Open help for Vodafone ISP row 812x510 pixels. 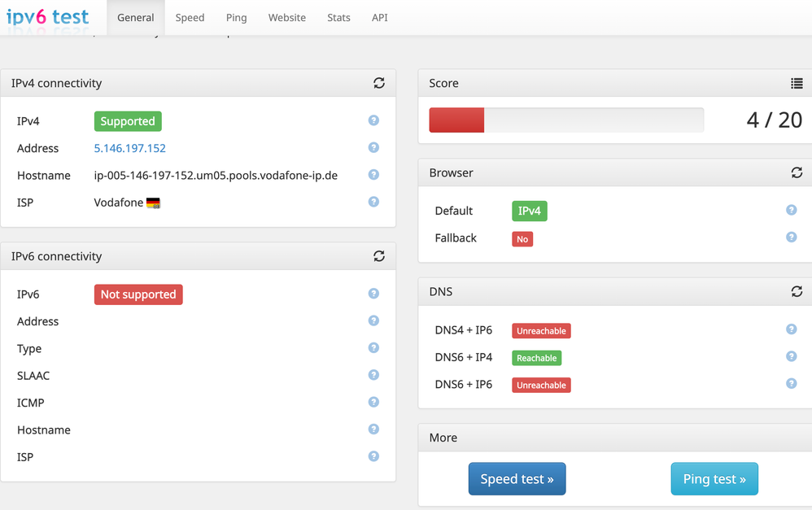(373, 202)
